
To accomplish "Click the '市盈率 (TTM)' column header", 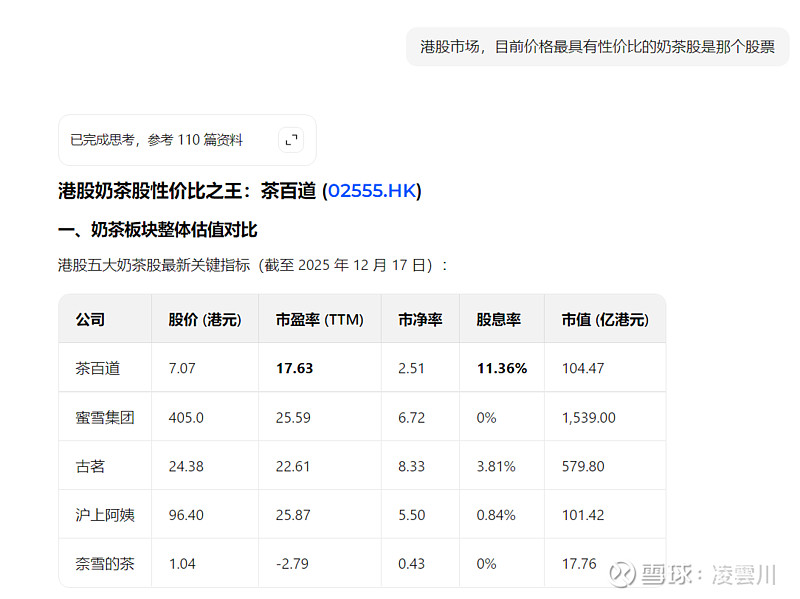I will [319, 320].
